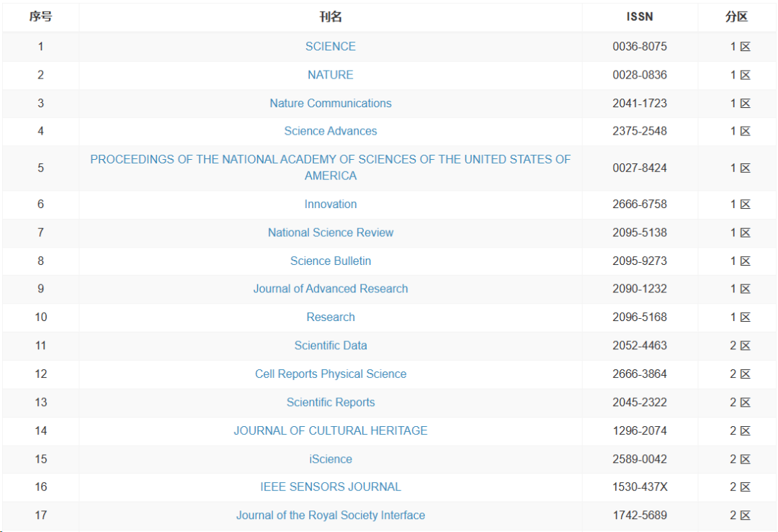Click the ISSN column header
This screenshot has height=532, width=778.
pyautogui.click(x=640, y=17)
